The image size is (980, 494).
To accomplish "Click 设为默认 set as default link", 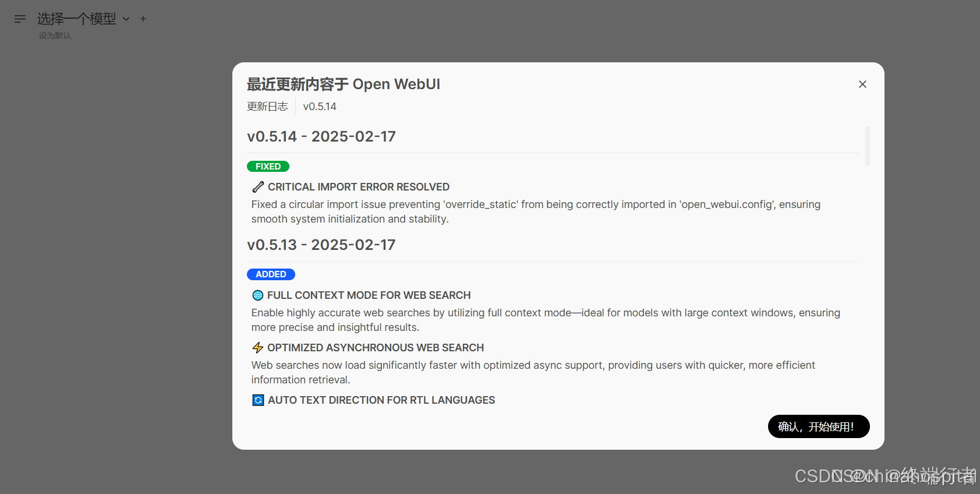I will coord(55,36).
